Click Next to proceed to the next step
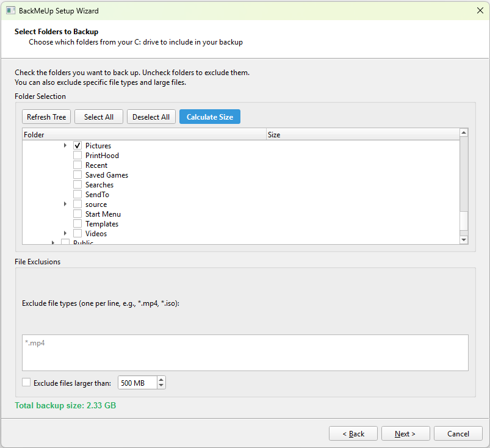This screenshot has height=448, width=490. [405, 433]
